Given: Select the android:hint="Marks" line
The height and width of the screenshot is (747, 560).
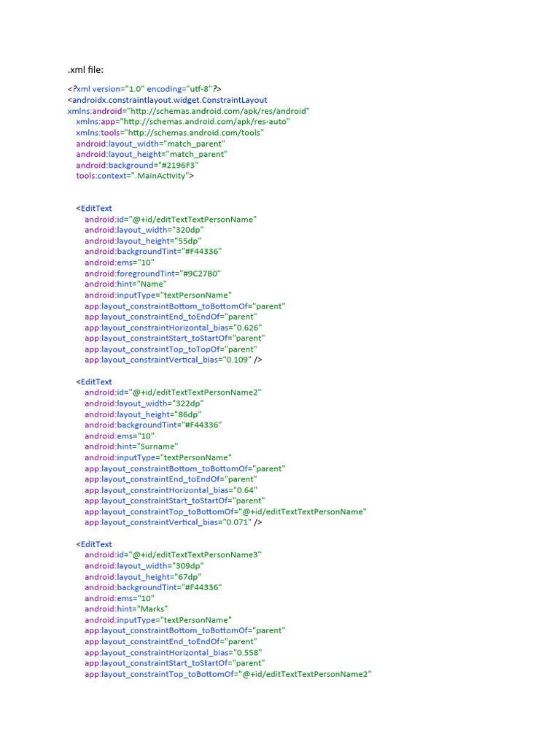Looking at the screenshot, I should pos(126,609).
